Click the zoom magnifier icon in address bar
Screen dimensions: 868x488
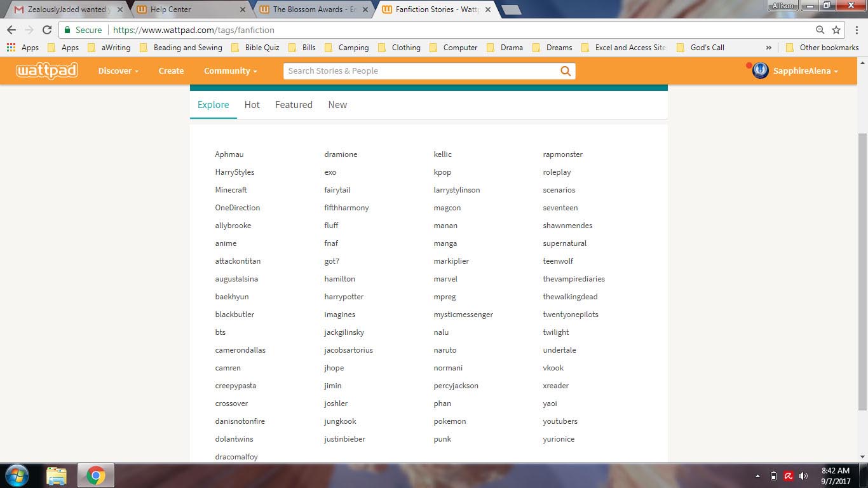820,30
